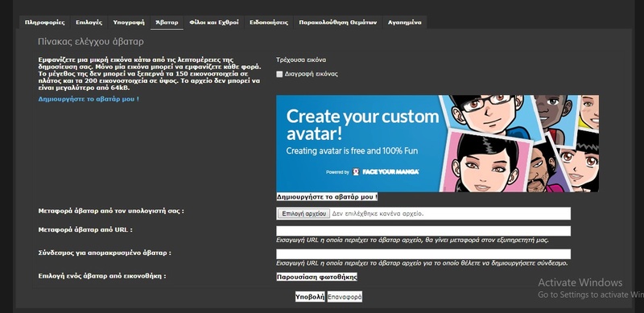Open the Υπογραφή tab
Viewport: 644px width, 313px height.
129,23
